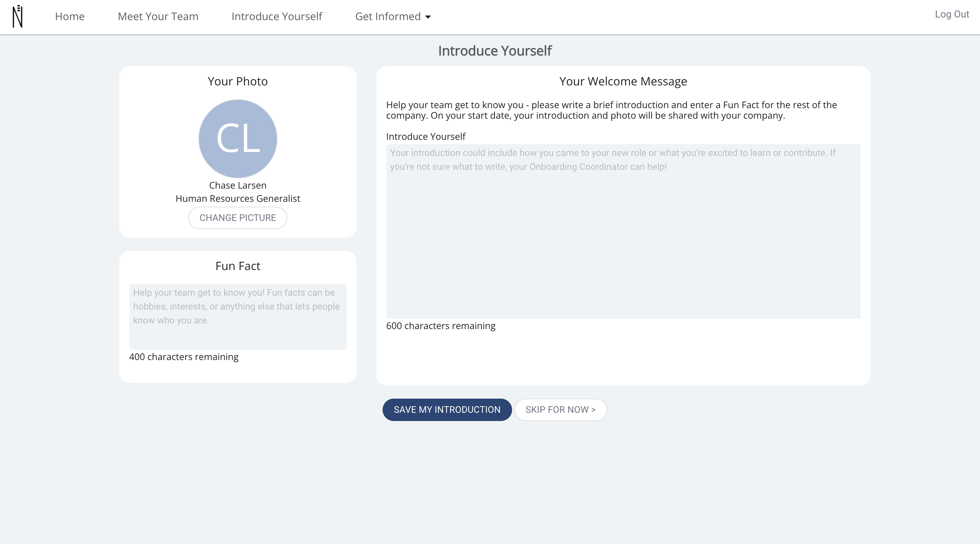Image resolution: width=980 pixels, height=544 pixels.
Task: Click the Chase Larsen name text
Action: pyautogui.click(x=238, y=185)
